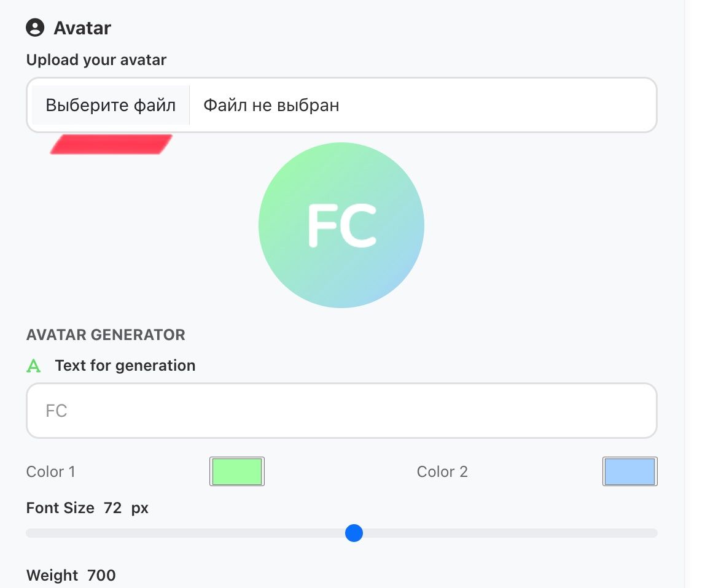Click the Text for generation label

125,365
